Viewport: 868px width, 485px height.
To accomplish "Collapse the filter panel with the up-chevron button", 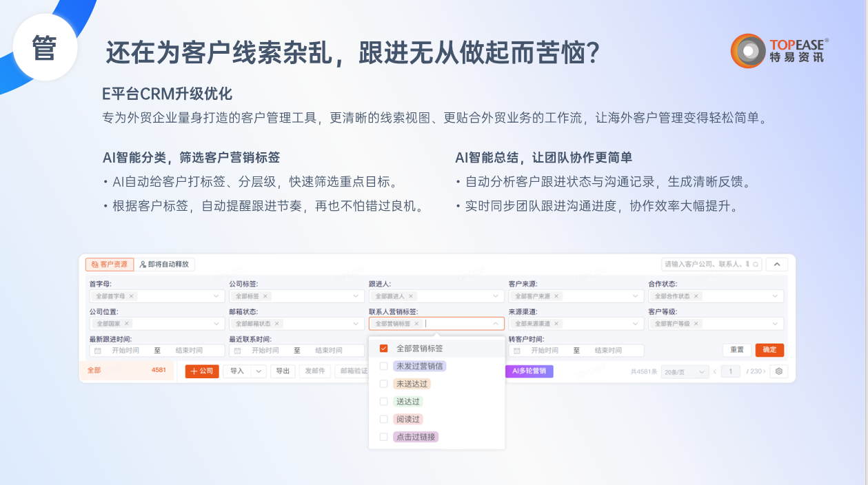I will click(x=777, y=265).
